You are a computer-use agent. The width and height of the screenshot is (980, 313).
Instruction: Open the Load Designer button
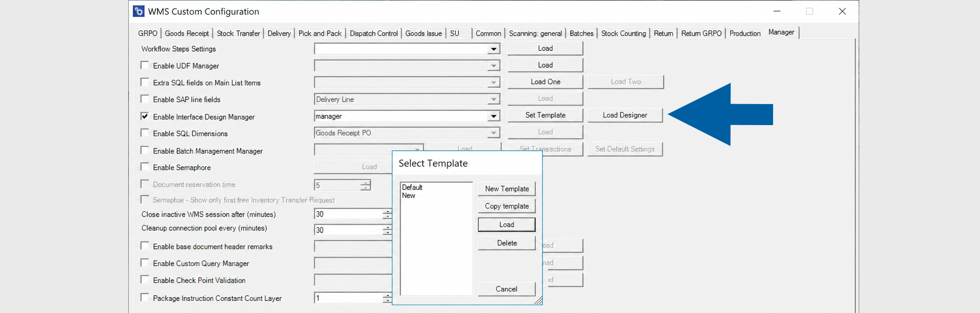pos(625,115)
